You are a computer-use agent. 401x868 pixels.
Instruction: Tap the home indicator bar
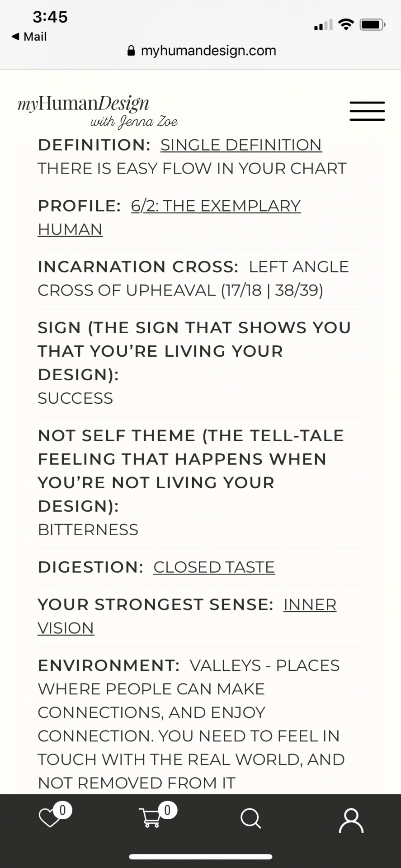[x=201, y=857]
